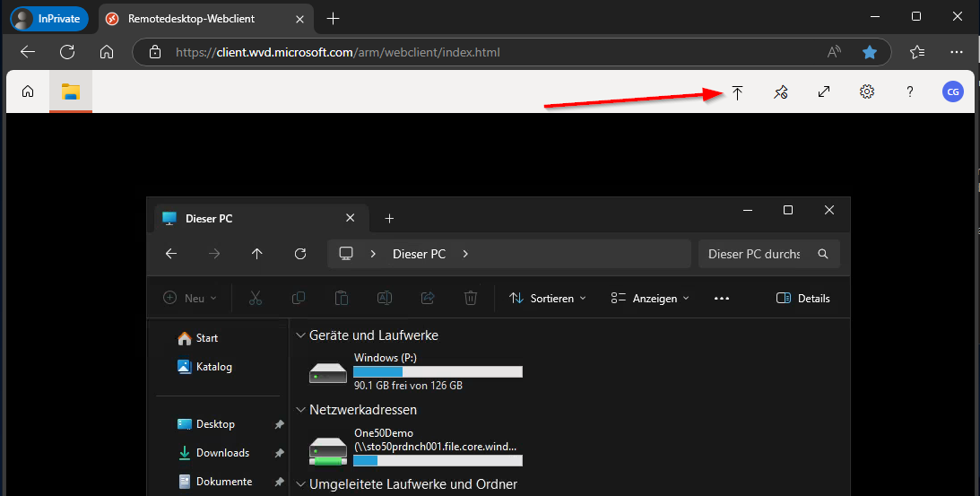Open the Explorer more options ellipsis
Screen dimensions: 980x496
tap(722, 299)
